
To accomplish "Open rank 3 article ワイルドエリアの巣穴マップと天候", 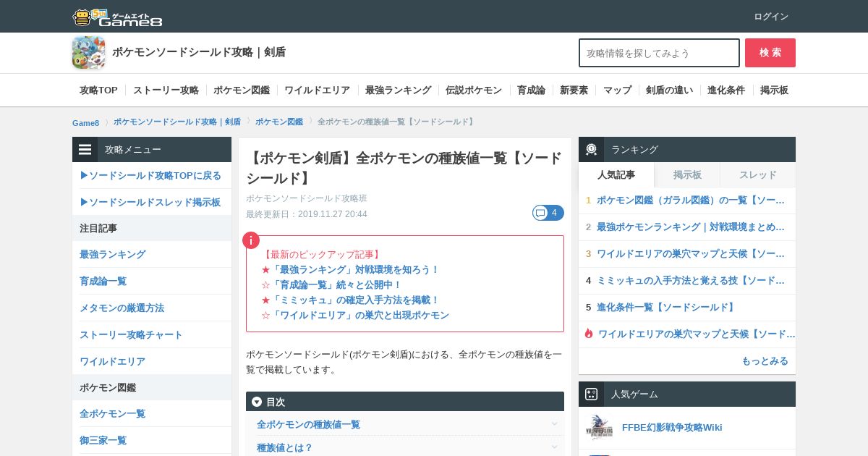I will pyautogui.click(x=691, y=253).
